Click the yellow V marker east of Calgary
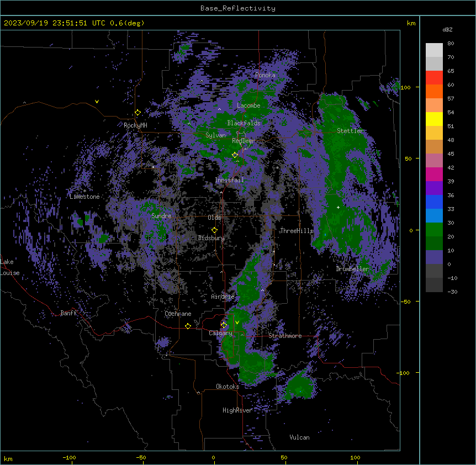The image size is (476, 465). tap(237, 323)
